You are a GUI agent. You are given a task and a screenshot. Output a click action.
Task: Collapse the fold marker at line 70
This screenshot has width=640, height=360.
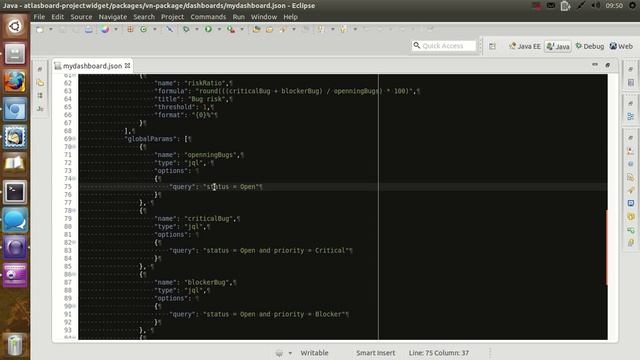(x=74, y=147)
